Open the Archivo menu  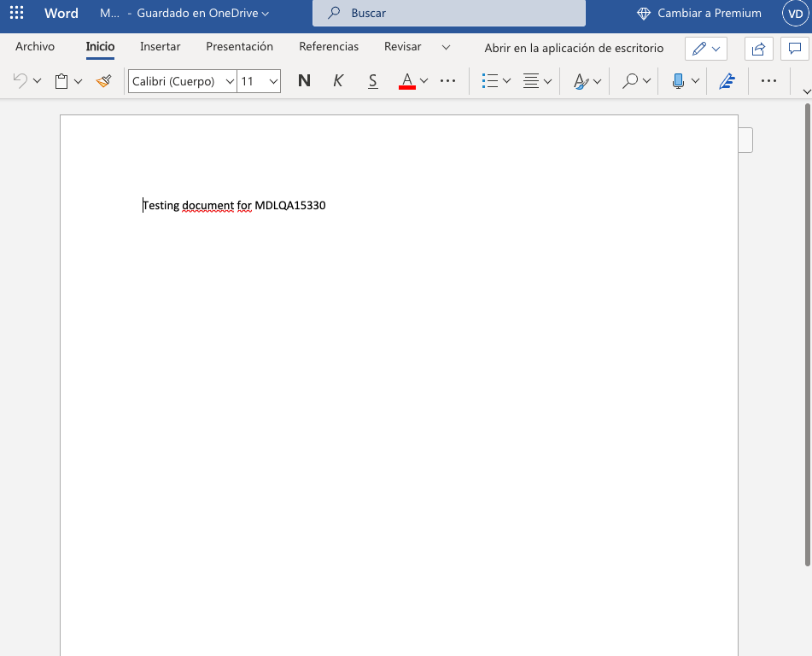pyautogui.click(x=35, y=47)
